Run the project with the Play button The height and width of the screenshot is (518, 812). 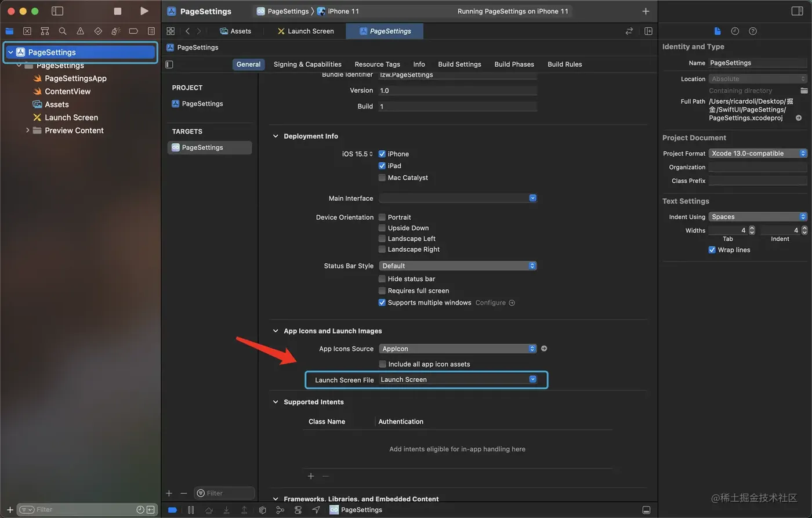pos(144,11)
